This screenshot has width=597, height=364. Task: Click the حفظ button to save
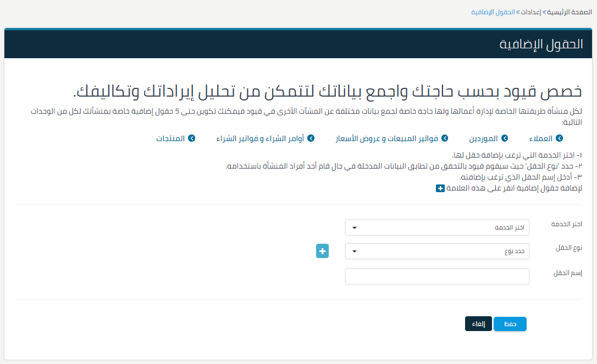tap(510, 324)
